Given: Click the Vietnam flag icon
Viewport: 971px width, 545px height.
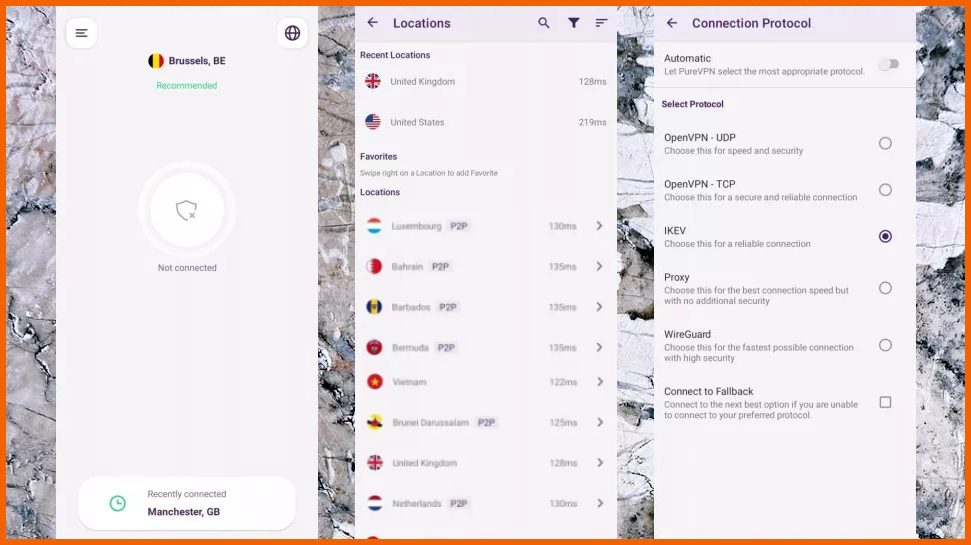Looking at the screenshot, I should 375,382.
